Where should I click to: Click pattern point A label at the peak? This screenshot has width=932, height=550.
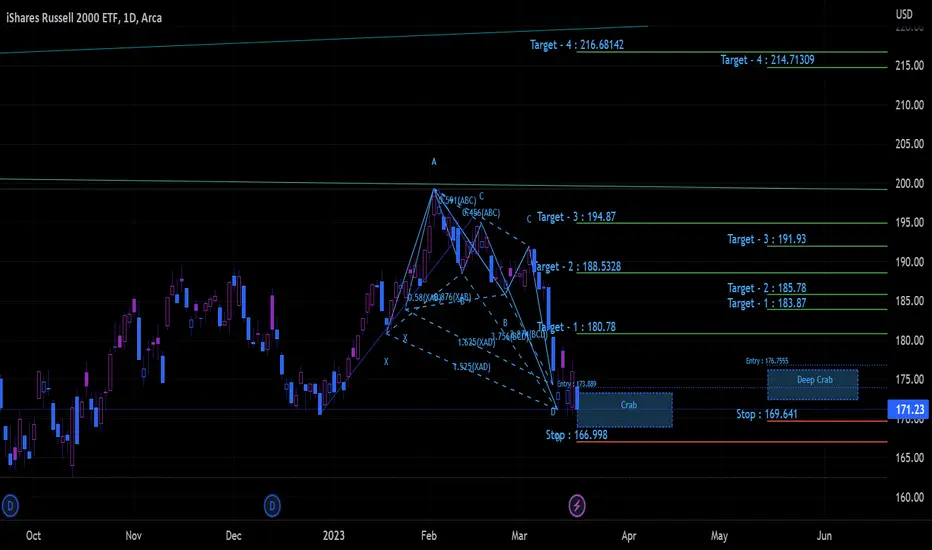(x=434, y=162)
